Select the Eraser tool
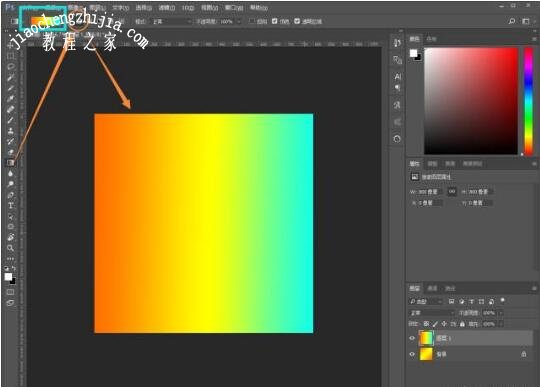Screen dimensions: 540x387 click(x=11, y=152)
